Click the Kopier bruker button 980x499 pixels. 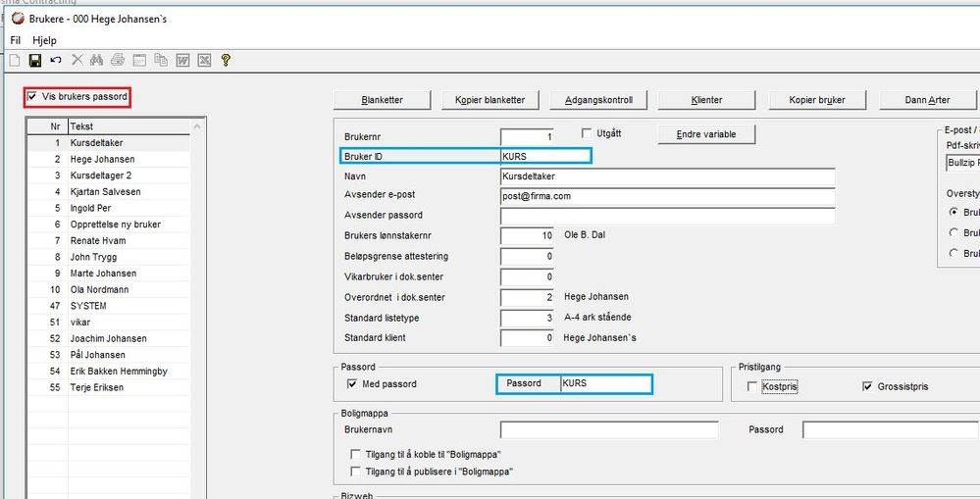point(817,100)
